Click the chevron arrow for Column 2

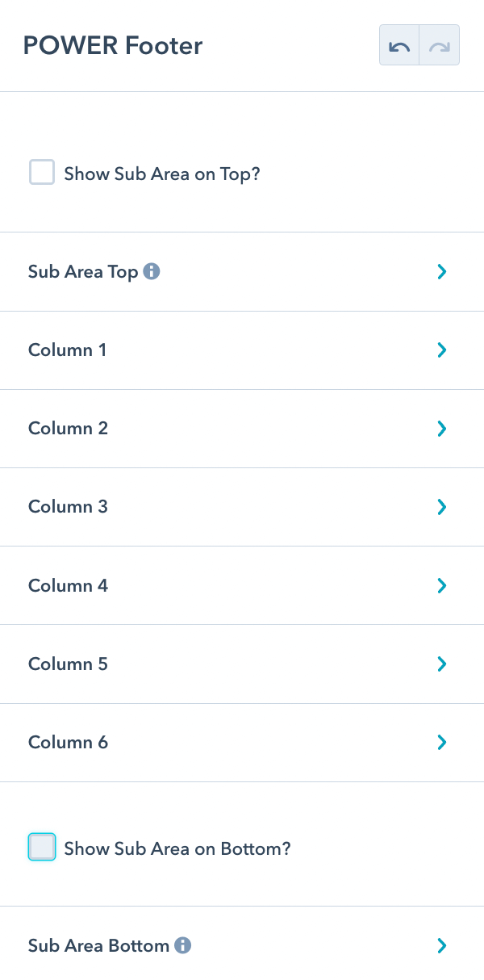(441, 429)
